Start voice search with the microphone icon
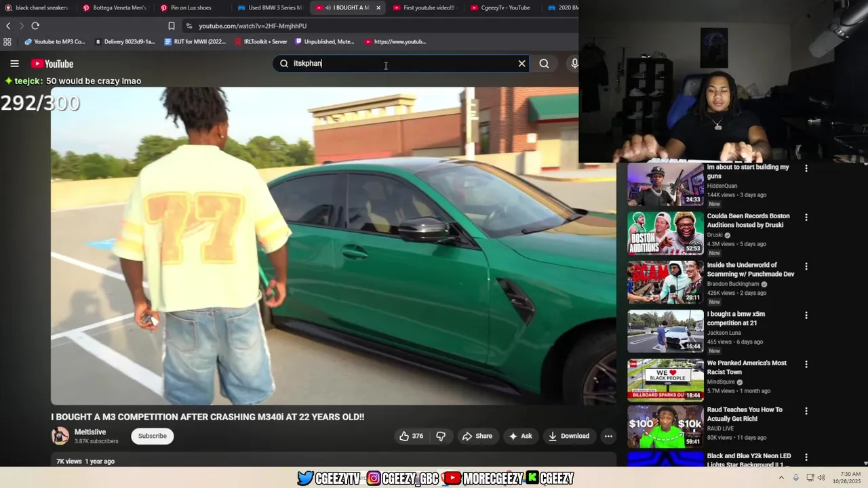This screenshot has height=488, width=868. pos(574,64)
